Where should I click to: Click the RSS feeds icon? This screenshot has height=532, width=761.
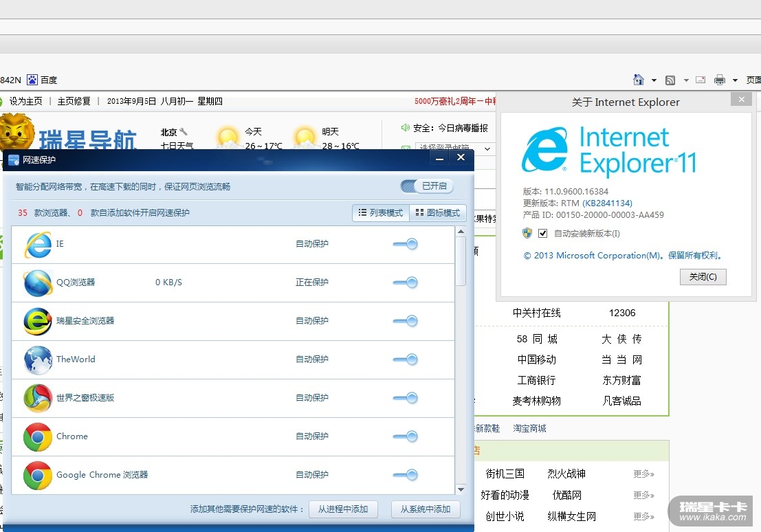pos(670,80)
